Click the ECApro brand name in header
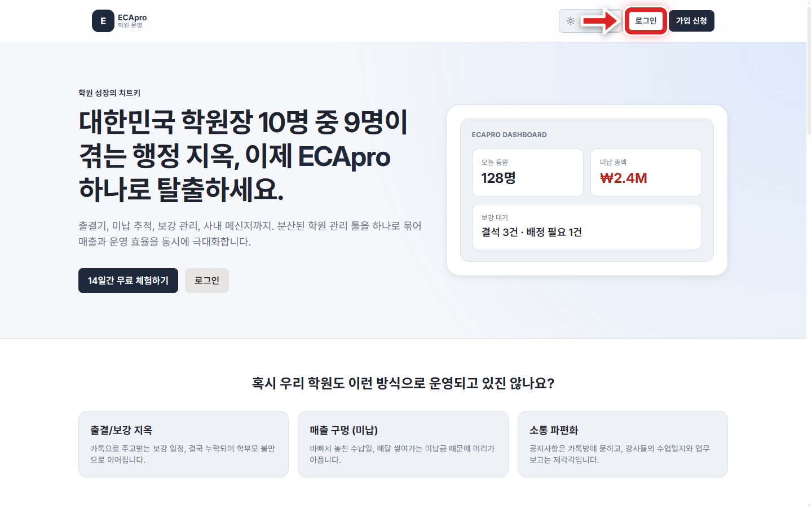 [x=132, y=17]
